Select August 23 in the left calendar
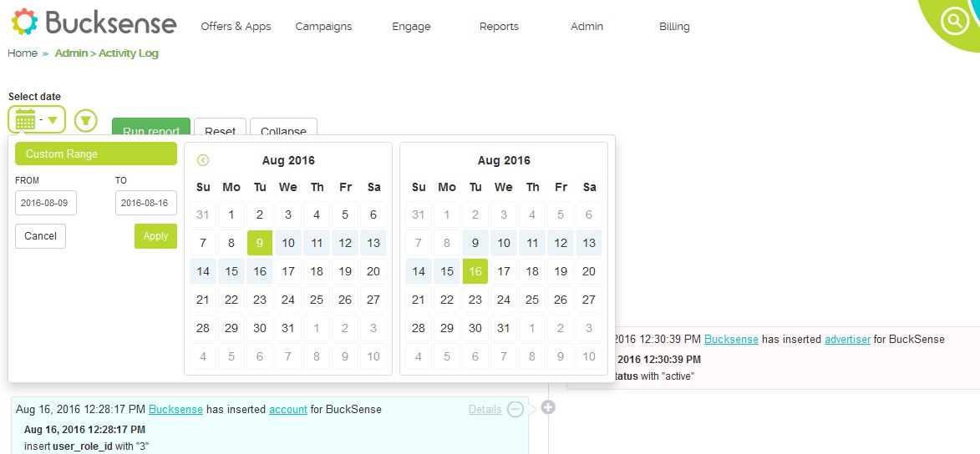Screen dimensions: 980x454 [259, 300]
